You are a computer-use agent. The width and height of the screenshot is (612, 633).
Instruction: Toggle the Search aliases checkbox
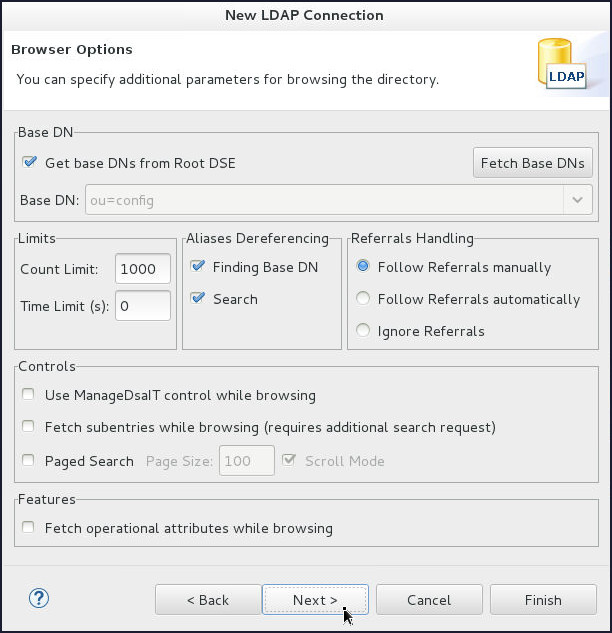197,299
